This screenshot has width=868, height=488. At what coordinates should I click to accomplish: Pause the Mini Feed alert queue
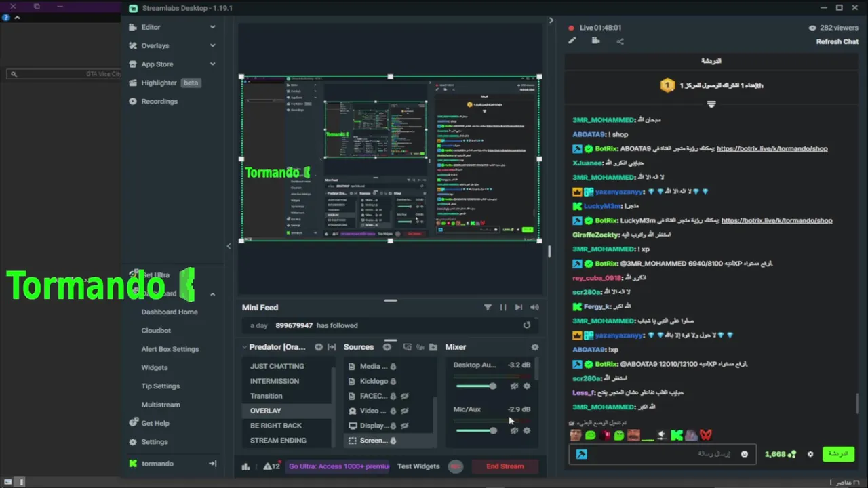point(503,307)
